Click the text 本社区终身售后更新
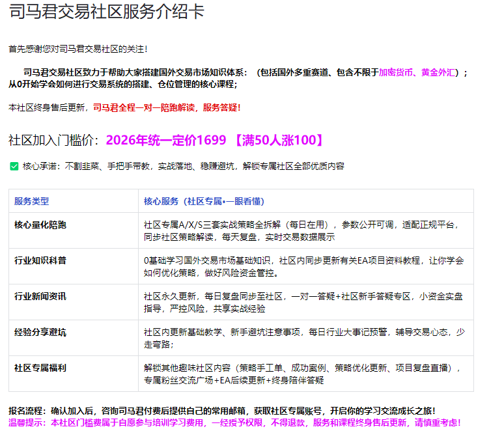This screenshot has height=442, width=504. tap(47, 107)
